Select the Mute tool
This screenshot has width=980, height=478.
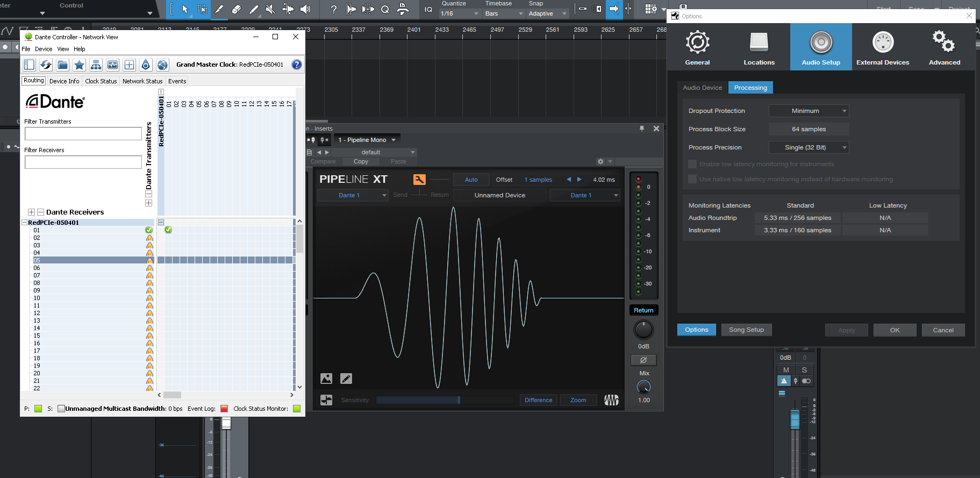(x=270, y=9)
